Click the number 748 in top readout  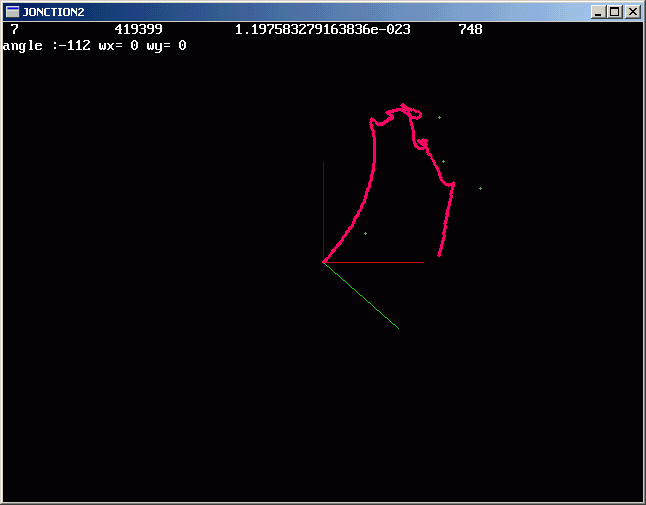470,30
